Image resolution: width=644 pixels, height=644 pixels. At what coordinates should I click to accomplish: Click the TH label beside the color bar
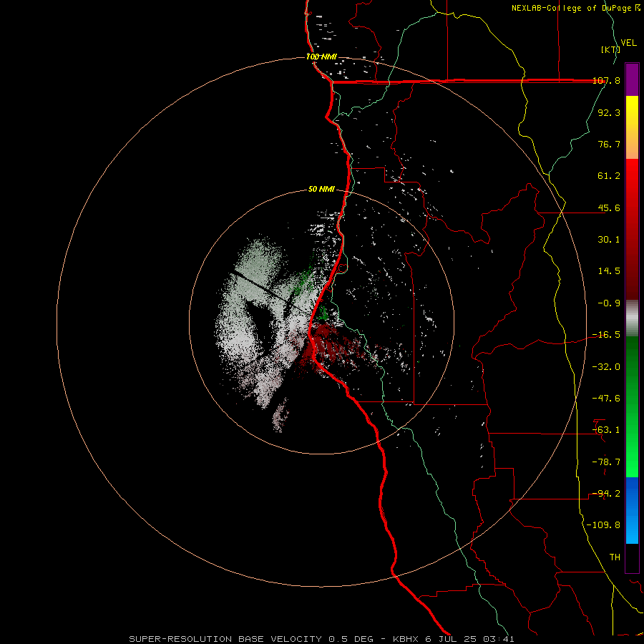point(615,557)
